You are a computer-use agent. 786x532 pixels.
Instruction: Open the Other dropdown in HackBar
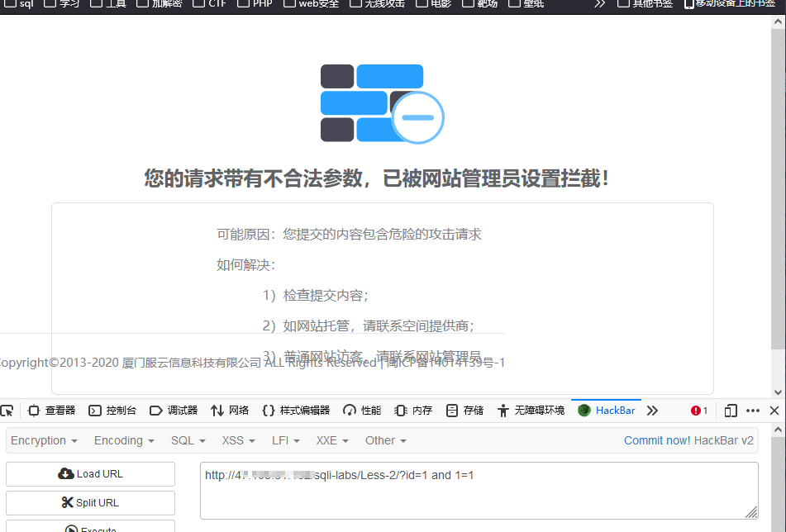click(385, 440)
